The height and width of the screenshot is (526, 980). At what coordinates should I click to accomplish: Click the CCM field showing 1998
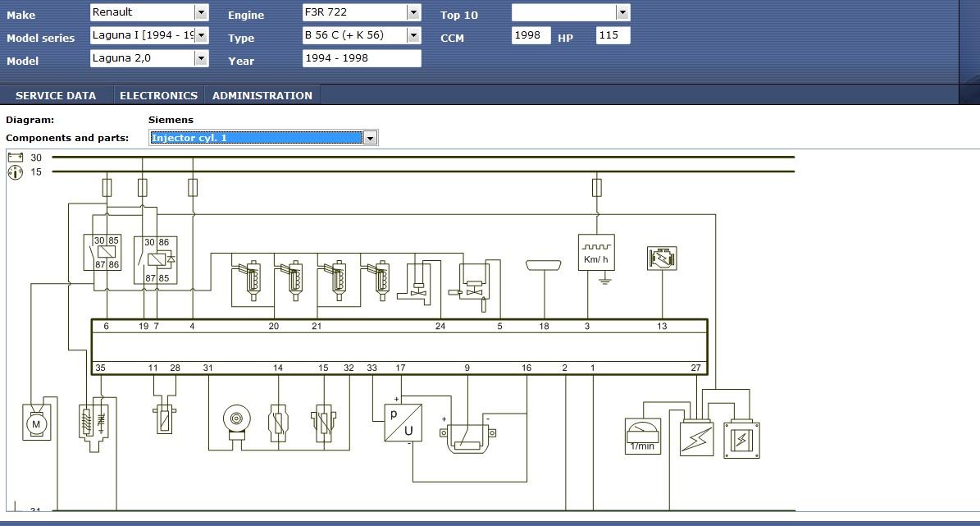(531, 35)
